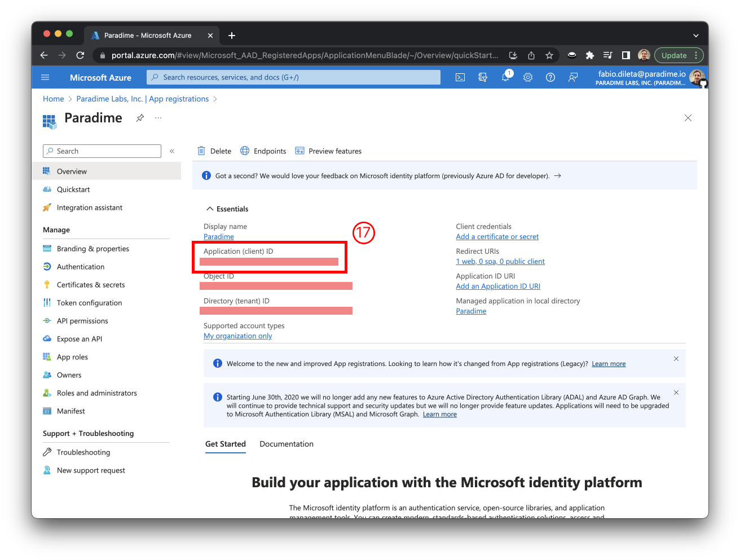The width and height of the screenshot is (740, 560).
Task: Open the feedback icon in header
Action: [573, 77]
